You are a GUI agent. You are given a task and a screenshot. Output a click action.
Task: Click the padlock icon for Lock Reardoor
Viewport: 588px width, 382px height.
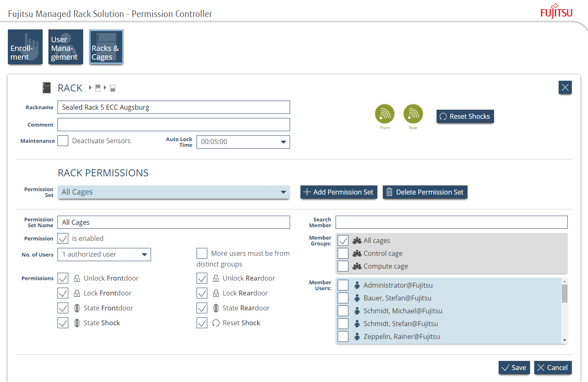(216, 293)
